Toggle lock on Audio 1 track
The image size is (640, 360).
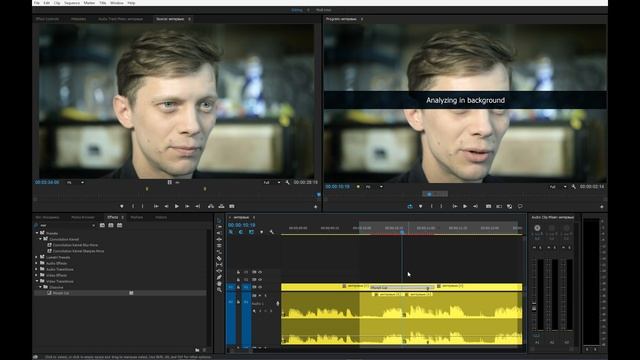238,302
